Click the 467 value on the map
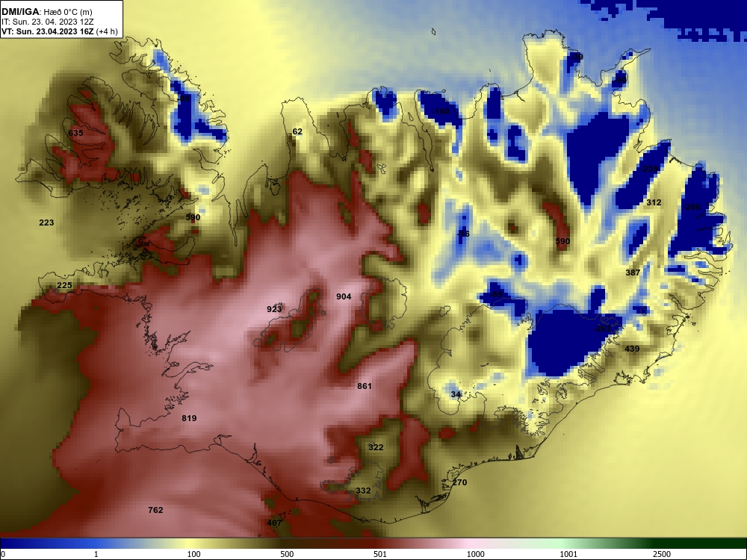747x560 pixels. coord(274,523)
